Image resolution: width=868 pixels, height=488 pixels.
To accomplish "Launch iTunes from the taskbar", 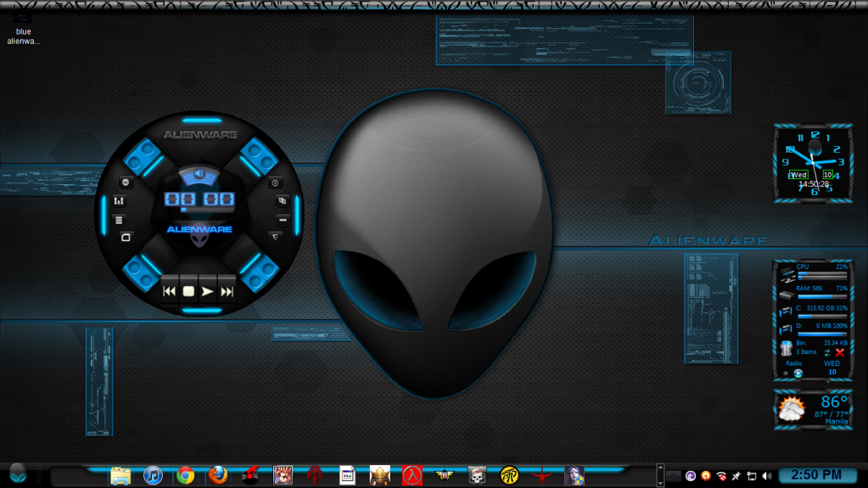I will coord(153,475).
